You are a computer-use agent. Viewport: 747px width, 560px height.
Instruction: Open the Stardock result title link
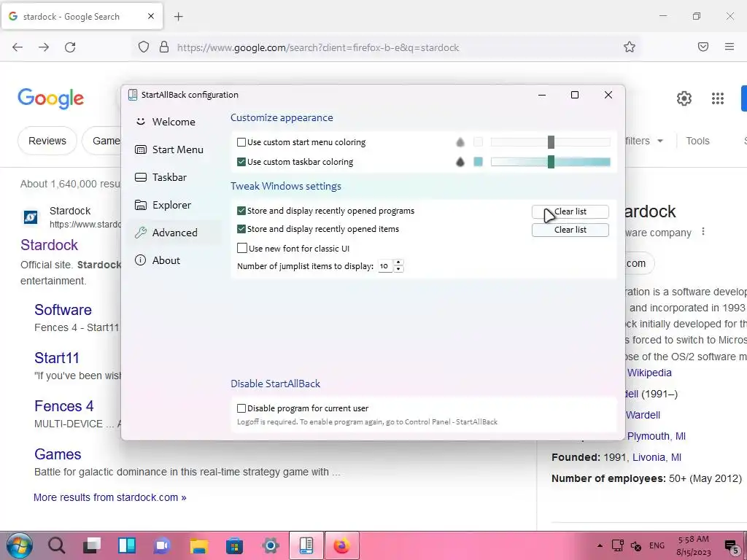[x=49, y=245]
